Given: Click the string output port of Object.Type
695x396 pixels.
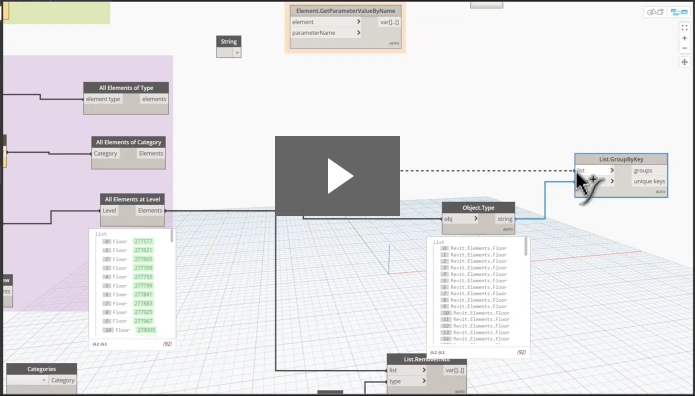Looking at the screenshot, I should 504,219.
